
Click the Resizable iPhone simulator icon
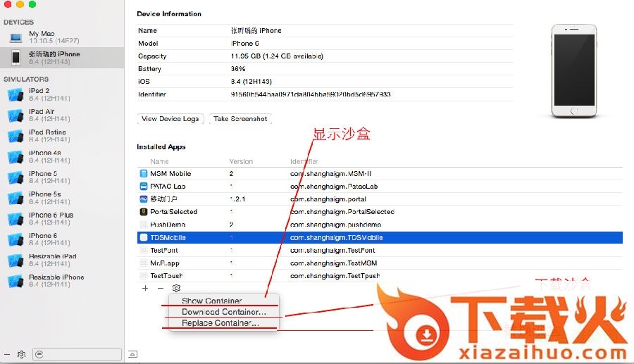coord(15,281)
